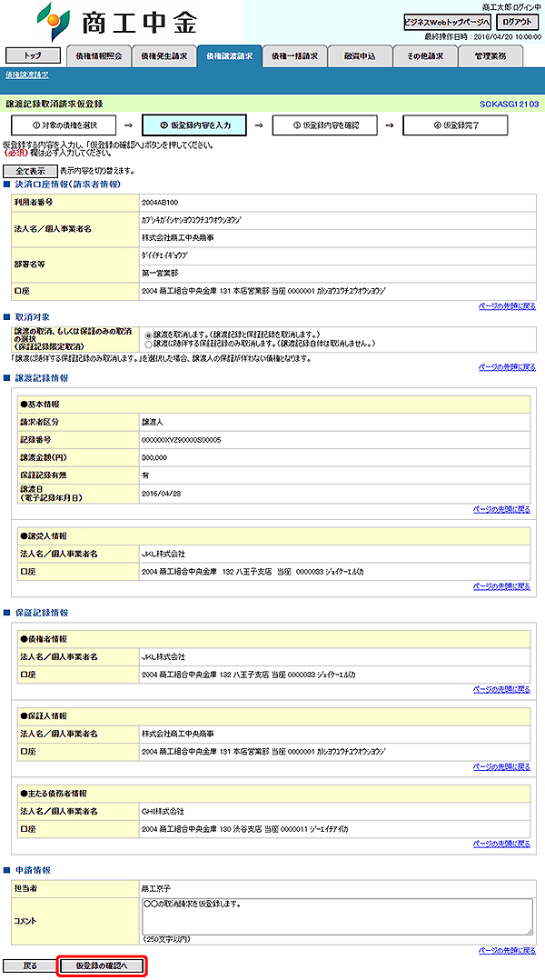Open the 債権情報照会 tab
Image resolution: width=545 pixels, height=980 pixels.
click(x=99, y=56)
